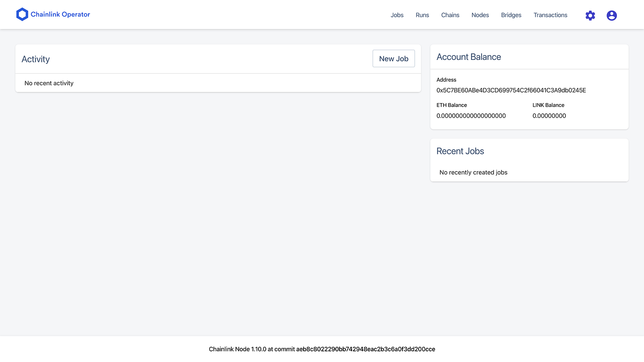Click the LINK Balance value 0.00000000
Screen dimensions: 644x362
pos(549,116)
